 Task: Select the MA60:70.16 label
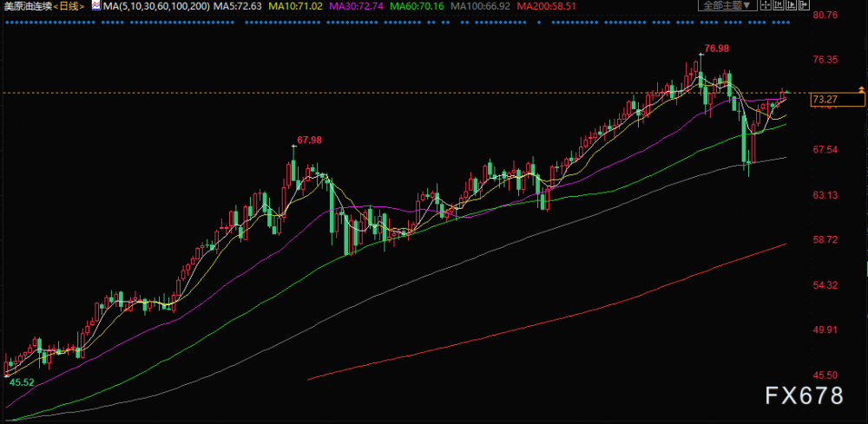coord(417,7)
